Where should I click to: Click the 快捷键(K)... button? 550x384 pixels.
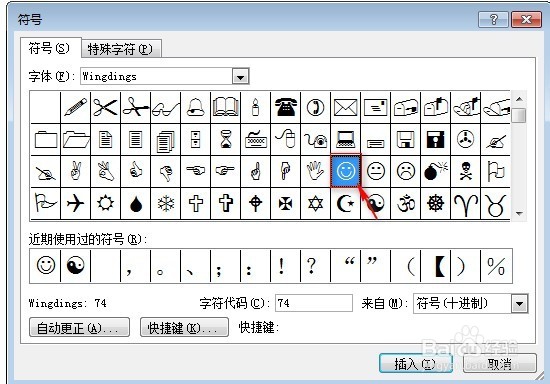pos(184,328)
